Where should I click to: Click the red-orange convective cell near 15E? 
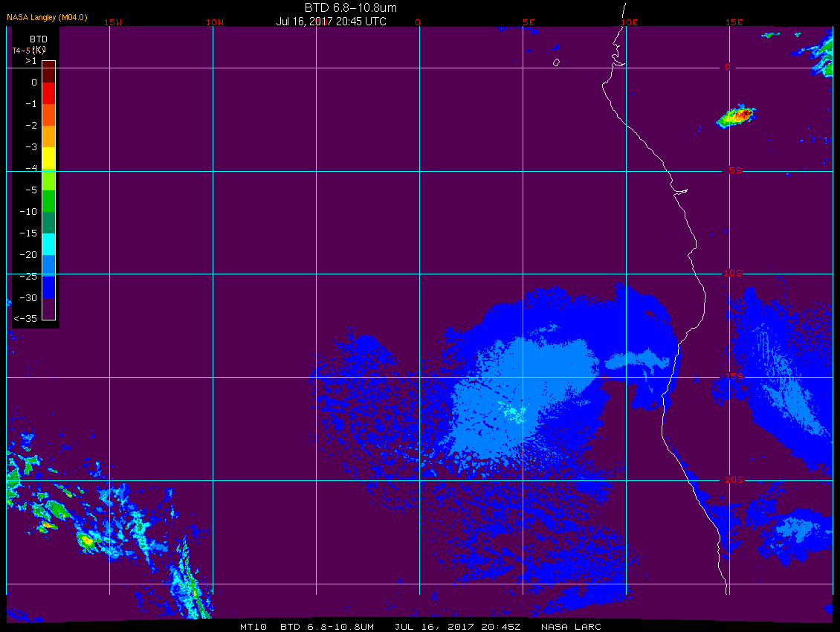pyautogui.click(x=737, y=116)
